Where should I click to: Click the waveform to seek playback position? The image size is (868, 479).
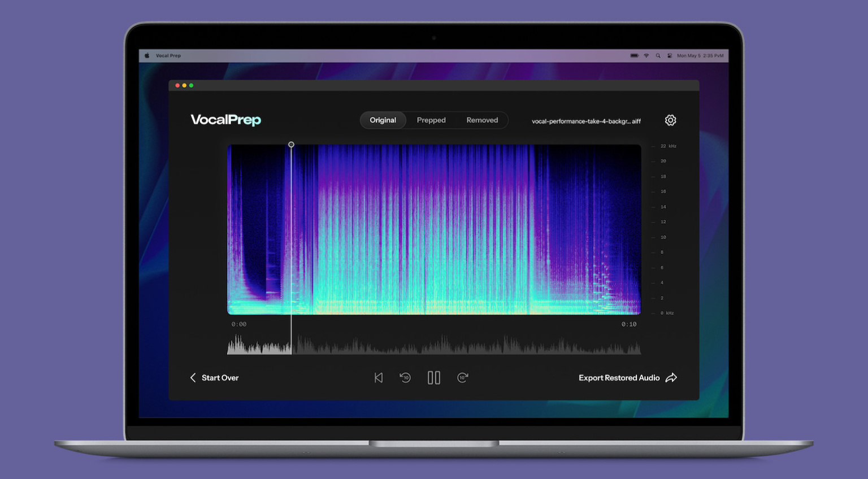[x=435, y=346]
